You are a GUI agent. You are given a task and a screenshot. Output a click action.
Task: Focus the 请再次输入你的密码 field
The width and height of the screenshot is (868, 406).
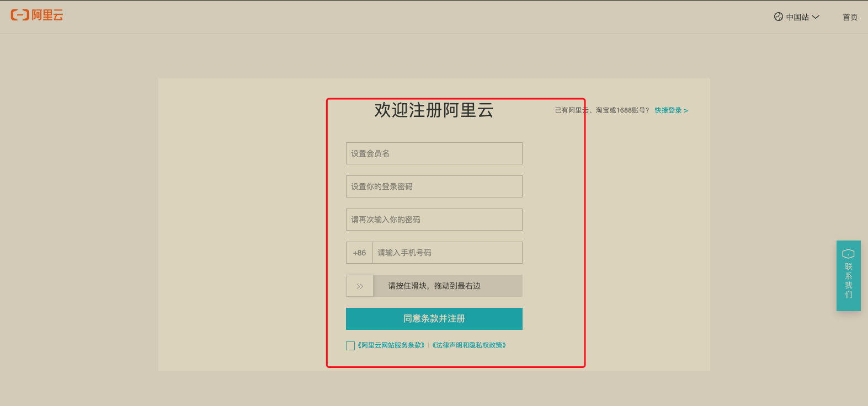click(x=434, y=220)
